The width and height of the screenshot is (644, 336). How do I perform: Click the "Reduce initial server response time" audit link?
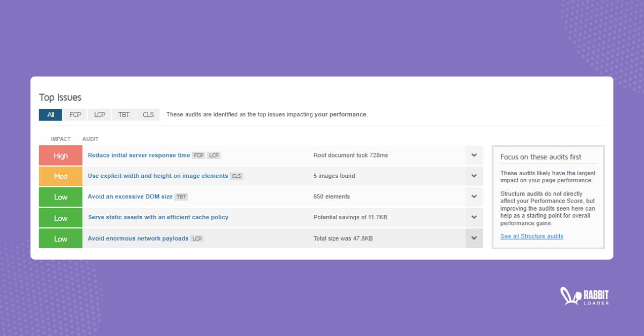[x=138, y=155]
